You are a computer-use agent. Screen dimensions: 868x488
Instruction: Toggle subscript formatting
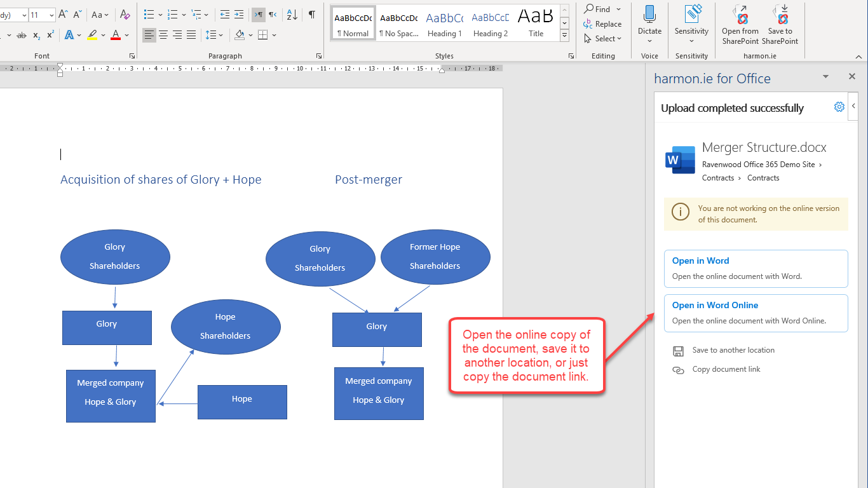pos(36,35)
